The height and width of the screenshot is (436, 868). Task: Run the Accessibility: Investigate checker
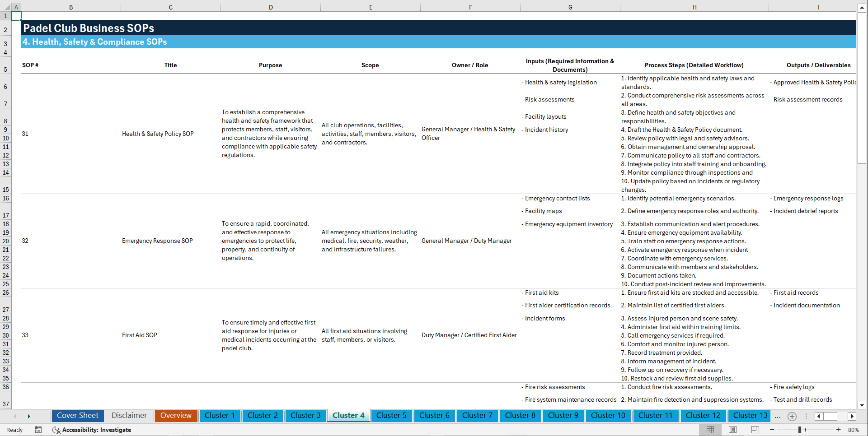[92, 430]
